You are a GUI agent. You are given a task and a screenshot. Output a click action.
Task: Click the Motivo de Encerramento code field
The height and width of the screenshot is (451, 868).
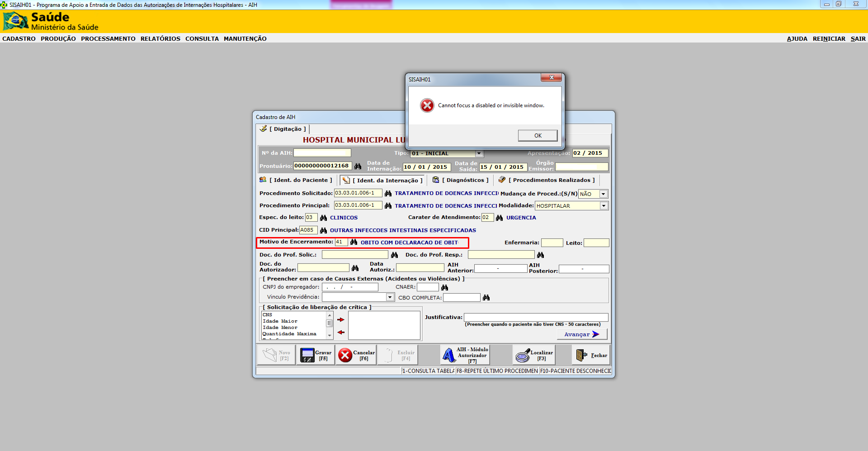point(341,242)
